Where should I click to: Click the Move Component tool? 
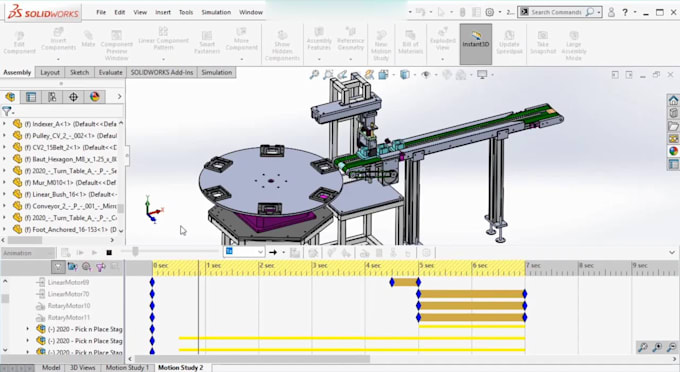(241, 39)
